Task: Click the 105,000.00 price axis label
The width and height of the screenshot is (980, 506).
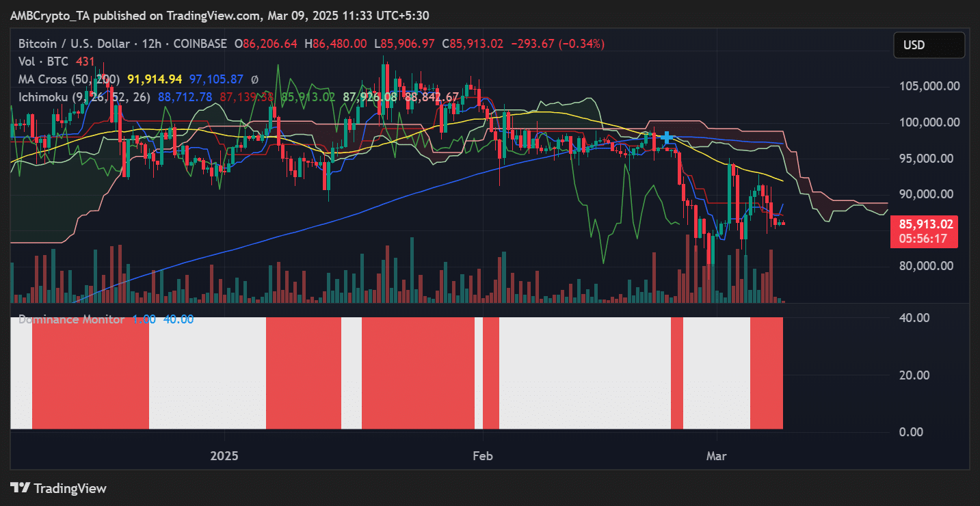Action: point(931,86)
